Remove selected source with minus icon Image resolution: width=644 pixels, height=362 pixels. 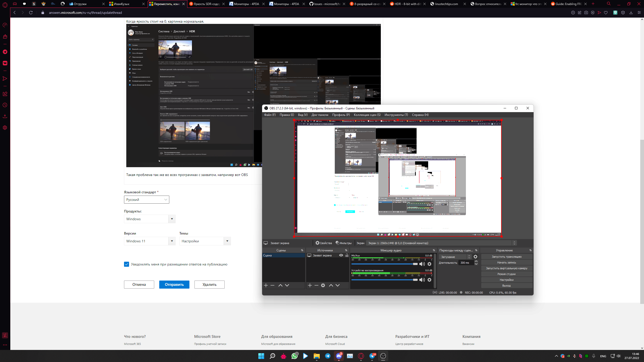point(316,285)
